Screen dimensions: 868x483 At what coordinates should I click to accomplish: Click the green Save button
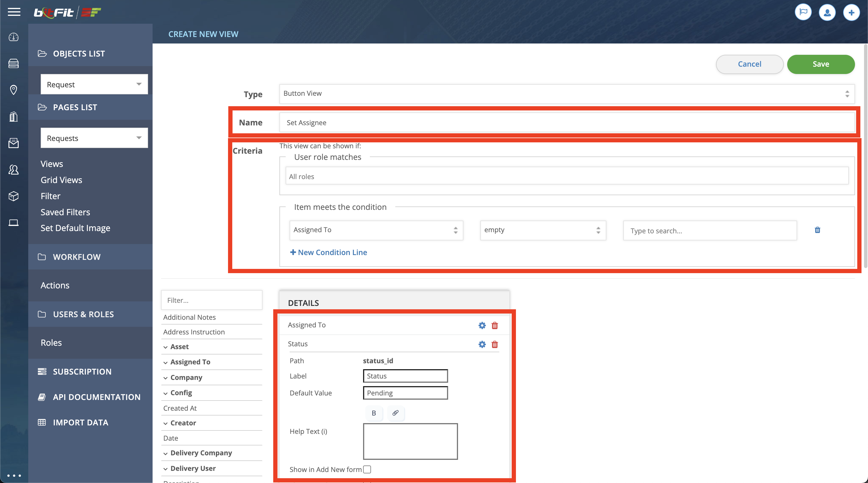click(821, 64)
